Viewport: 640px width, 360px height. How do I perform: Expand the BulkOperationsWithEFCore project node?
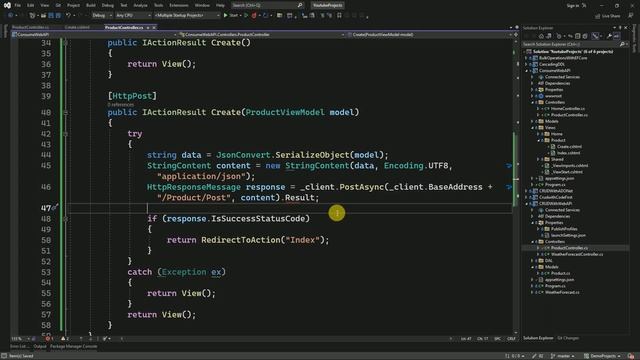pyautogui.click(x=526, y=58)
